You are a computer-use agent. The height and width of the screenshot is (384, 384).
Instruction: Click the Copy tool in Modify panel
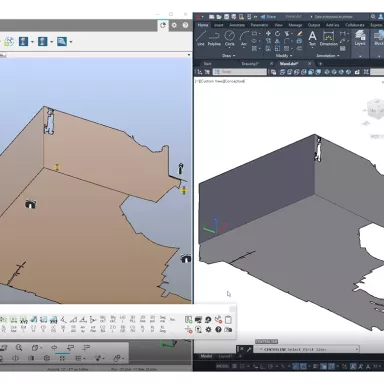(268, 41)
